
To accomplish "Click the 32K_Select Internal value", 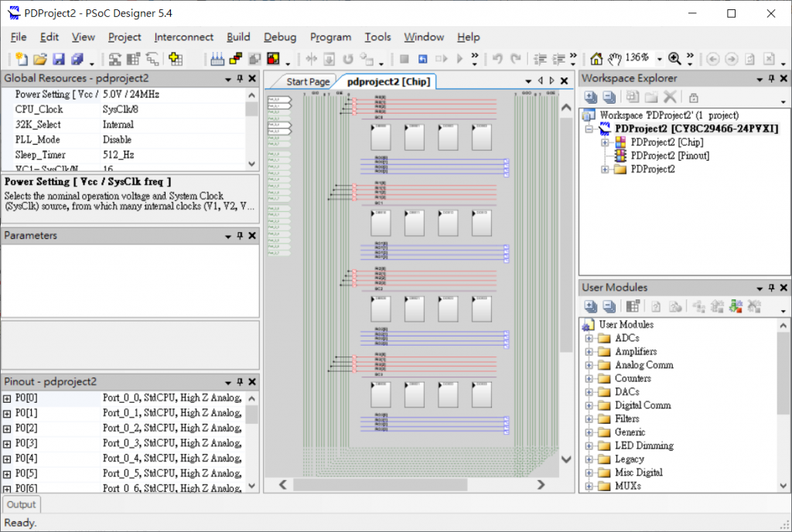I will [x=118, y=124].
